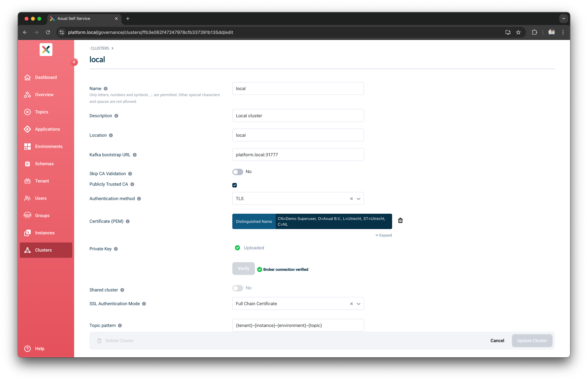Image resolution: width=588 pixels, height=381 pixels.
Task: Show info tooltip for Description
Action: coord(116,116)
